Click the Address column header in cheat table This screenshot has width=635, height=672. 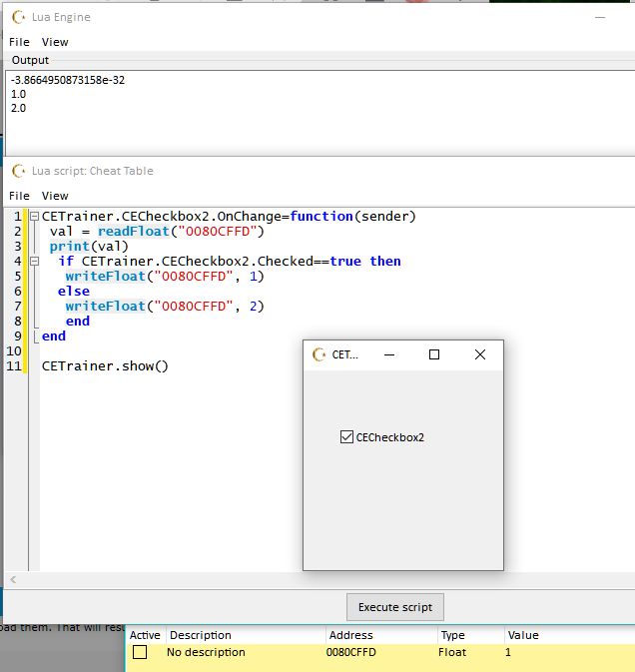pyautogui.click(x=349, y=635)
